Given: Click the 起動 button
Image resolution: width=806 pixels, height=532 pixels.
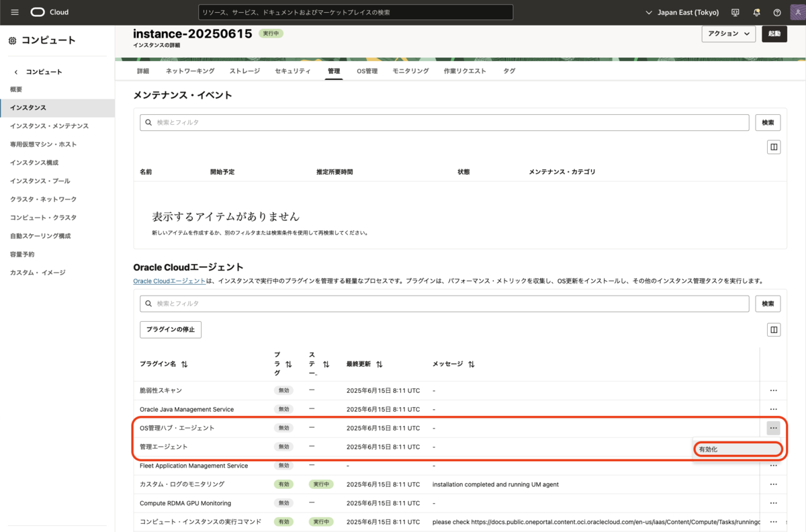Looking at the screenshot, I should [x=774, y=34].
